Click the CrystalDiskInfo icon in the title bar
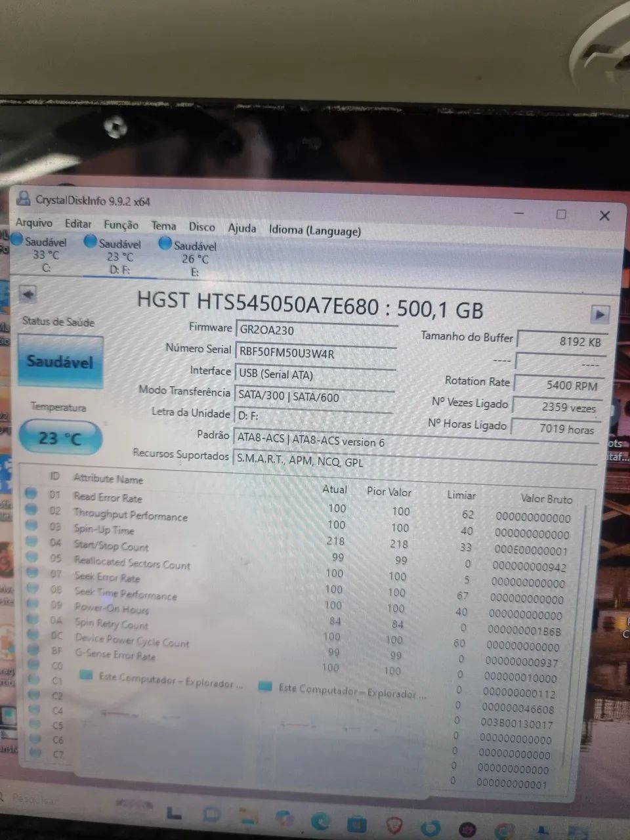 click(x=24, y=198)
